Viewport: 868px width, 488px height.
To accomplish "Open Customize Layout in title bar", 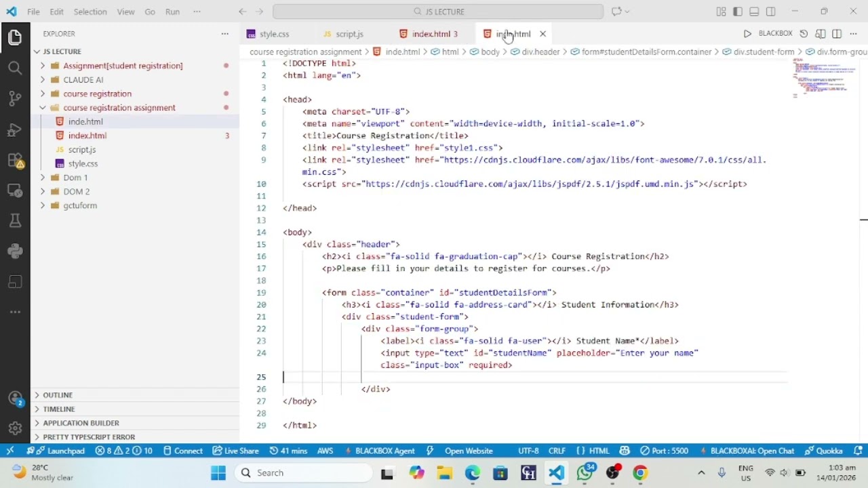I will (x=721, y=12).
